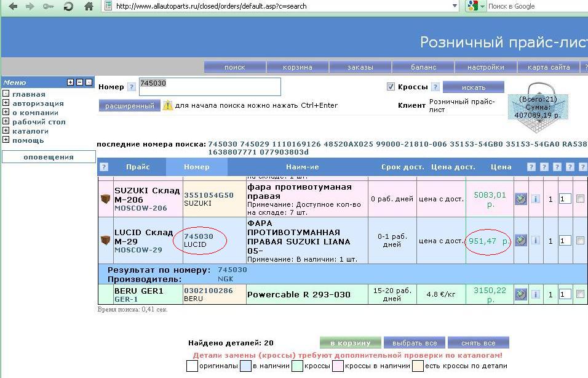Click the кроссы в наличии legend color box
Image resolution: width=588 pixels, height=378 pixels.
coord(338,366)
